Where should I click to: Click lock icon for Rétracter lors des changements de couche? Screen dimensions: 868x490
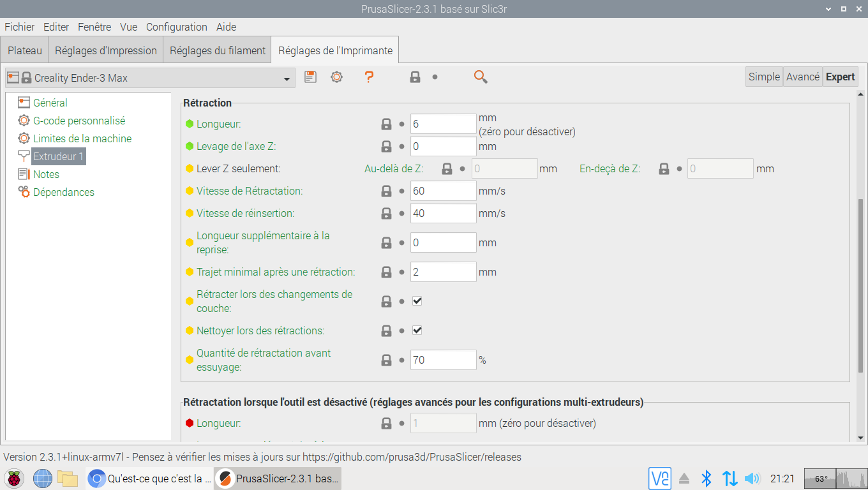386,301
